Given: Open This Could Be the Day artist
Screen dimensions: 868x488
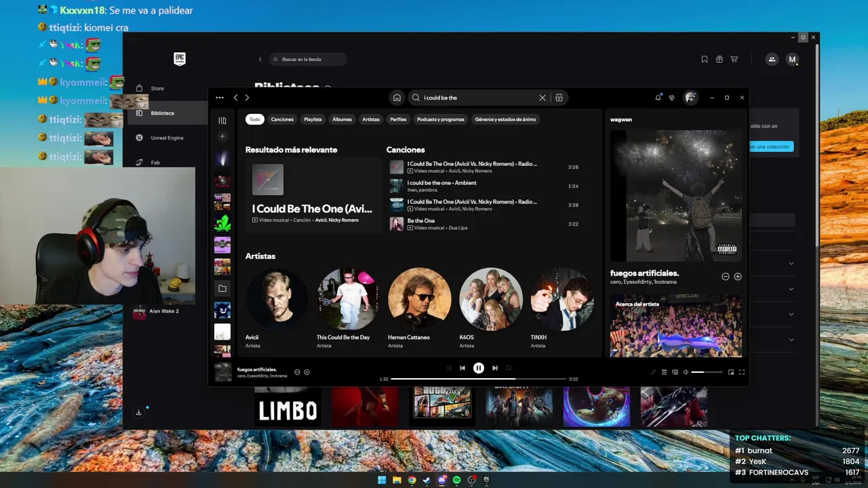Looking at the screenshot, I should [x=348, y=308].
